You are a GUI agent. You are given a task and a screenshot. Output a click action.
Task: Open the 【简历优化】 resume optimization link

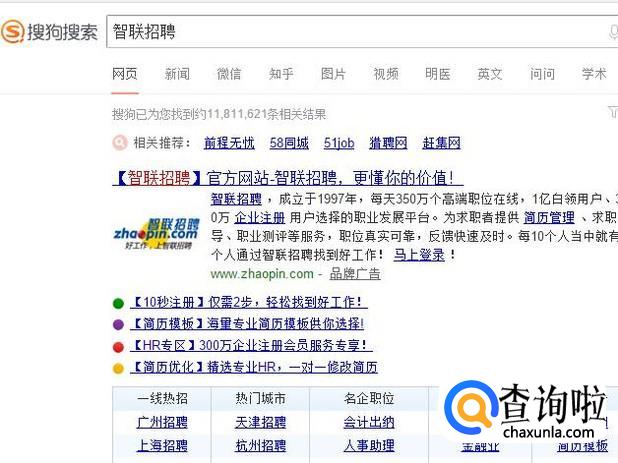pyautogui.click(x=254, y=367)
